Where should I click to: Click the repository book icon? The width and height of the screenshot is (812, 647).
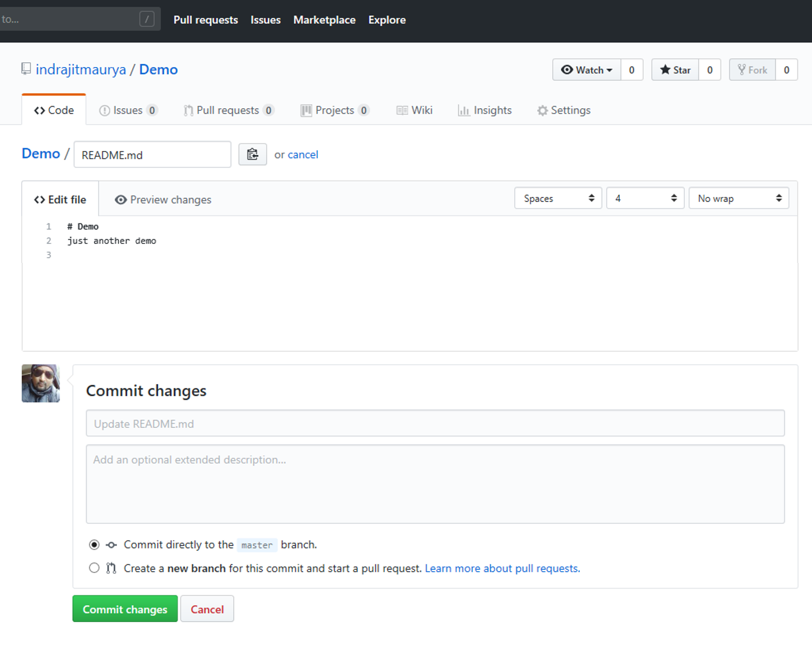pyautogui.click(x=26, y=69)
